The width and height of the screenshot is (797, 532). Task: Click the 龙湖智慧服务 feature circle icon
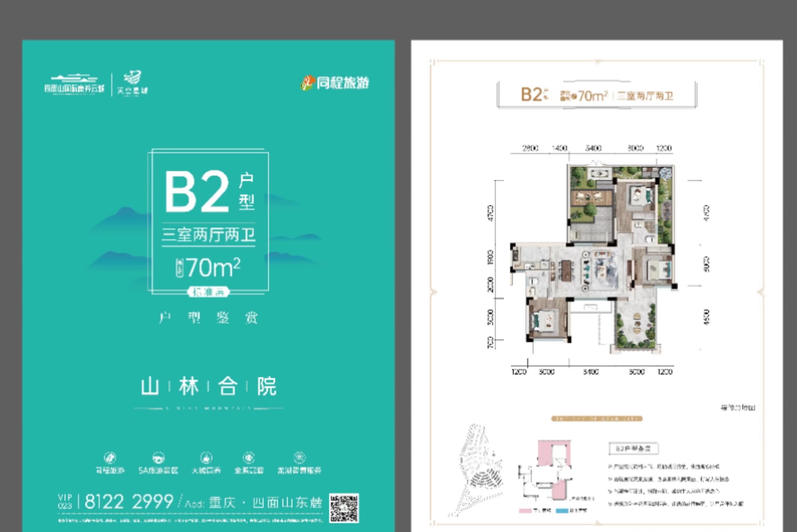click(299, 458)
